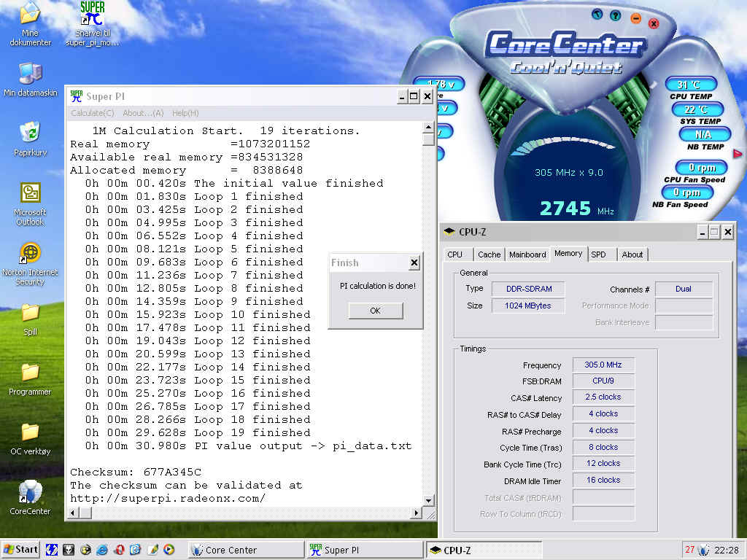Click the CAS# Latency 2.5 clocks value
747x560 pixels.
pos(603,397)
